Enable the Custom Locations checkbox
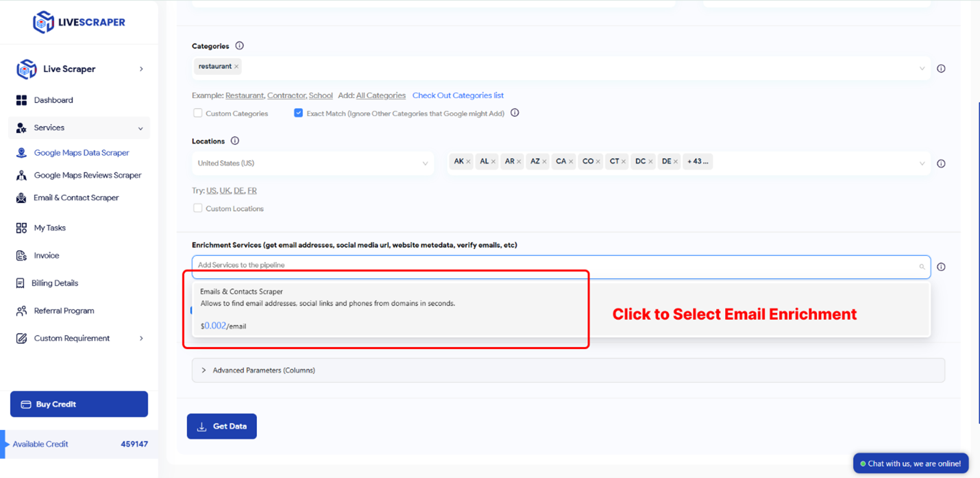The width and height of the screenshot is (980, 478). pos(197,208)
